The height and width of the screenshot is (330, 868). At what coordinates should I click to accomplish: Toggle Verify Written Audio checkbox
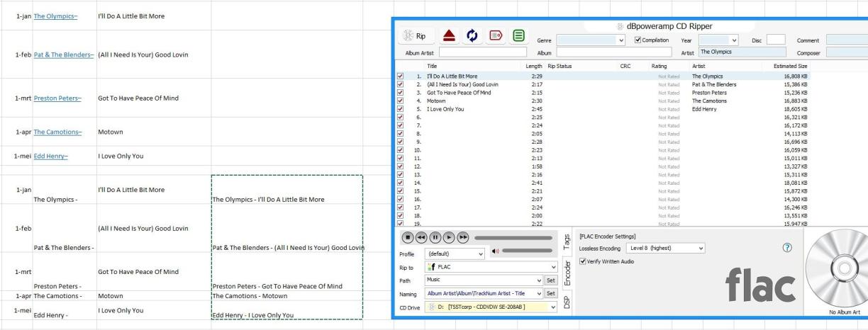(583, 261)
